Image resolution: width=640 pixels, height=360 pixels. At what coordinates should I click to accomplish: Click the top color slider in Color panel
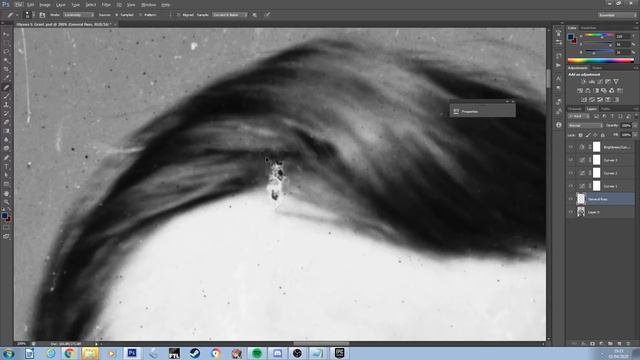[599, 35]
